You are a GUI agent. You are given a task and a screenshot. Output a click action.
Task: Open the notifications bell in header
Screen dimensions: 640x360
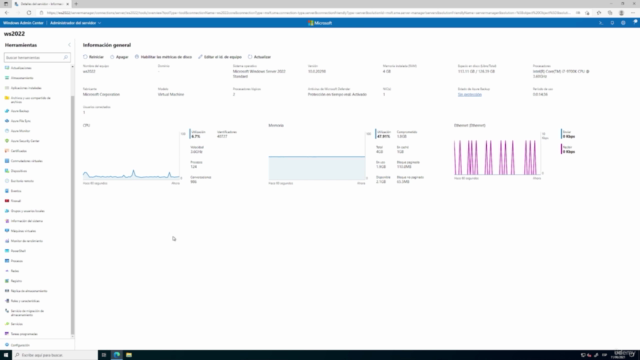[x=612, y=23]
